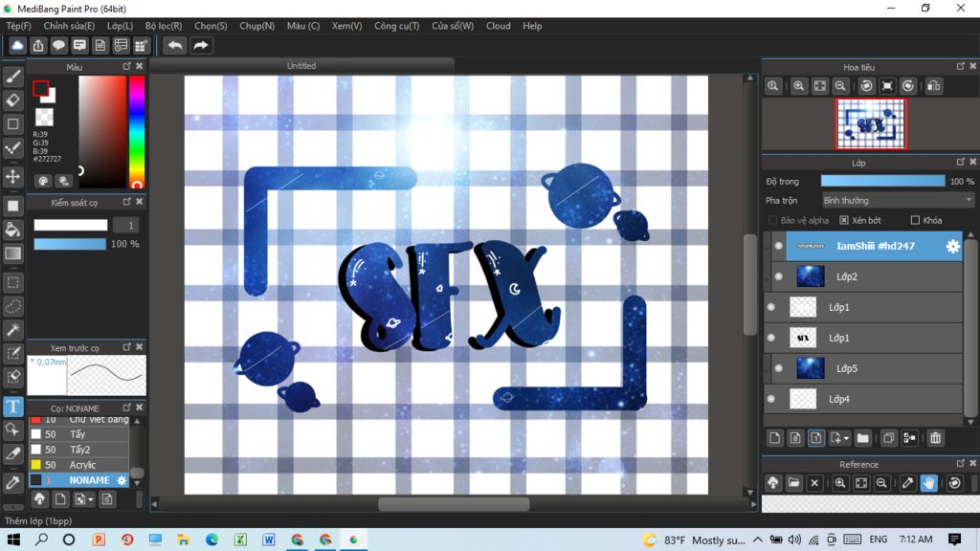980x551 pixels.
Task: Select the Lasso tool
Action: coord(13,307)
